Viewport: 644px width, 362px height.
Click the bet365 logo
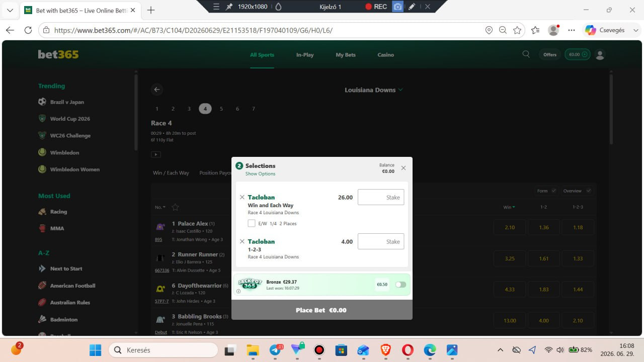coord(58,54)
